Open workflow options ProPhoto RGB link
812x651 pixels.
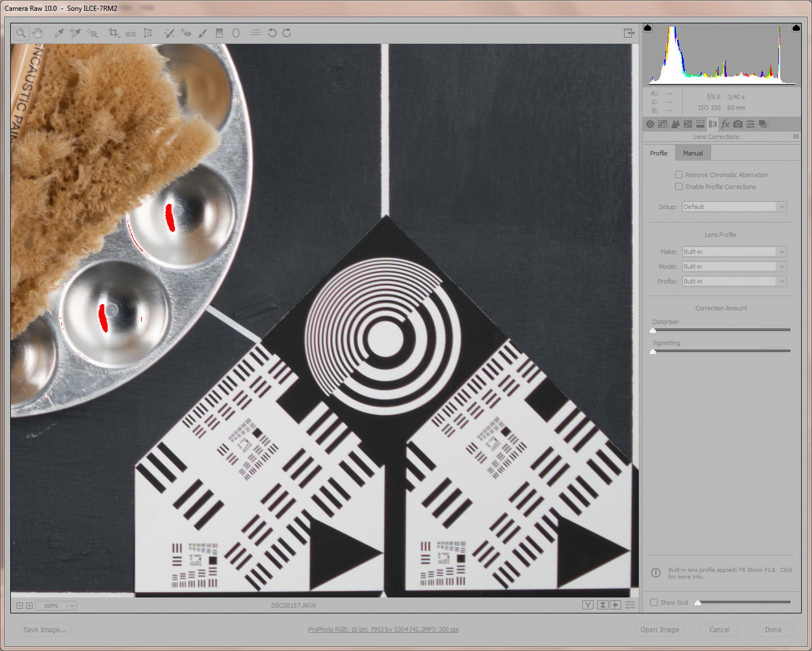(x=383, y=630)
